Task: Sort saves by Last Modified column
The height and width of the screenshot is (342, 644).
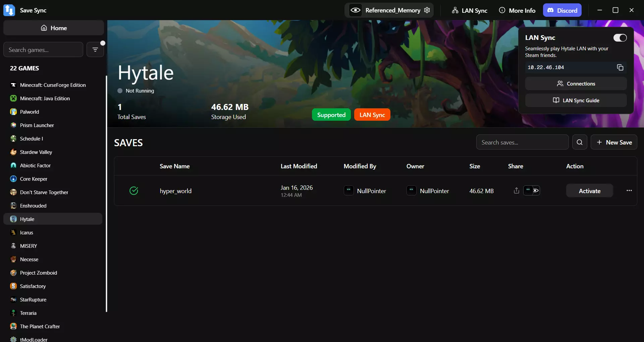Action: [x=299, y=166]
